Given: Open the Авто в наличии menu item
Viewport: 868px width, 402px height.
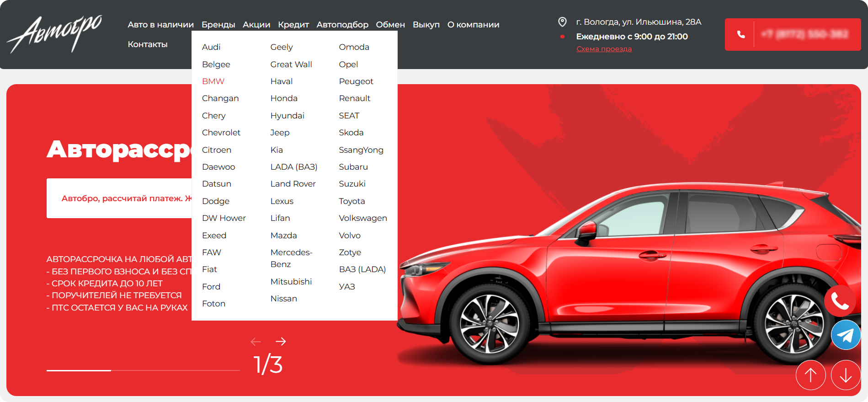Looking at the screenshot, I should [160, 25].
